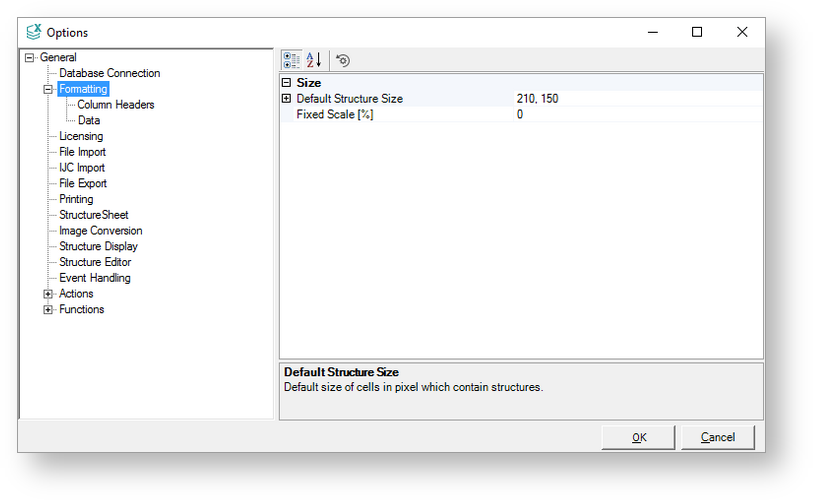Click the Categorized view toolbar icon
This screenshot has width=814, height=501.
291,60
